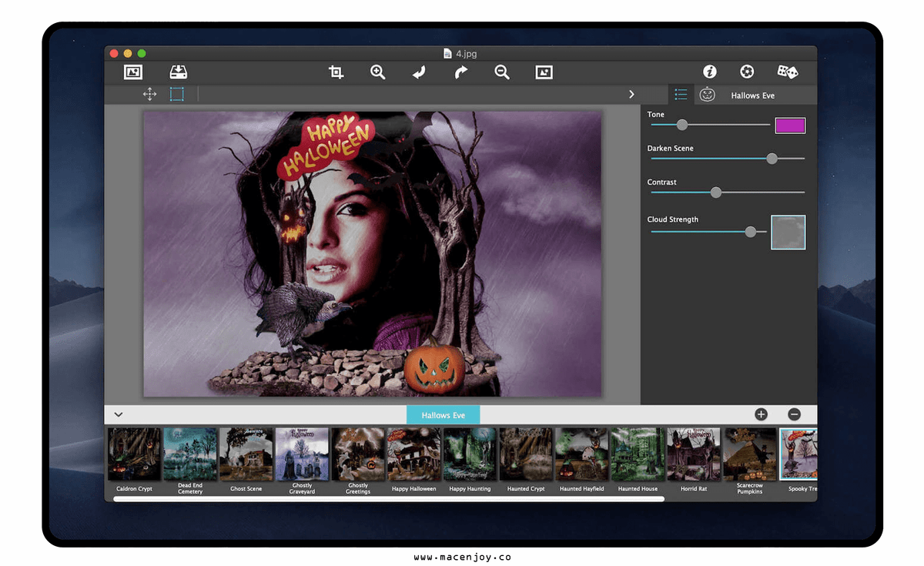Click the pumpkin face icon
Image resolution: width=924 pixels, height=566 pixels.
pos(707,94)
